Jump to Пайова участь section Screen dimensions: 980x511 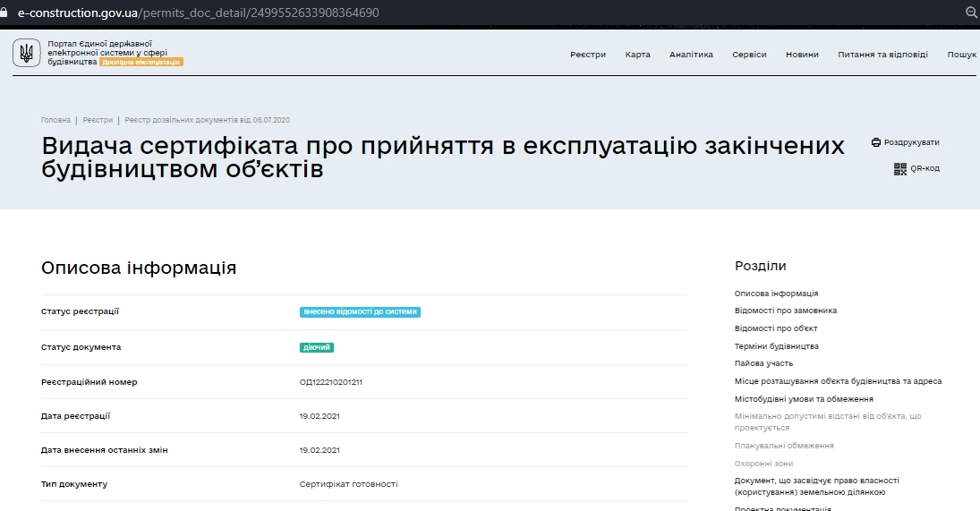coord(763,363)
